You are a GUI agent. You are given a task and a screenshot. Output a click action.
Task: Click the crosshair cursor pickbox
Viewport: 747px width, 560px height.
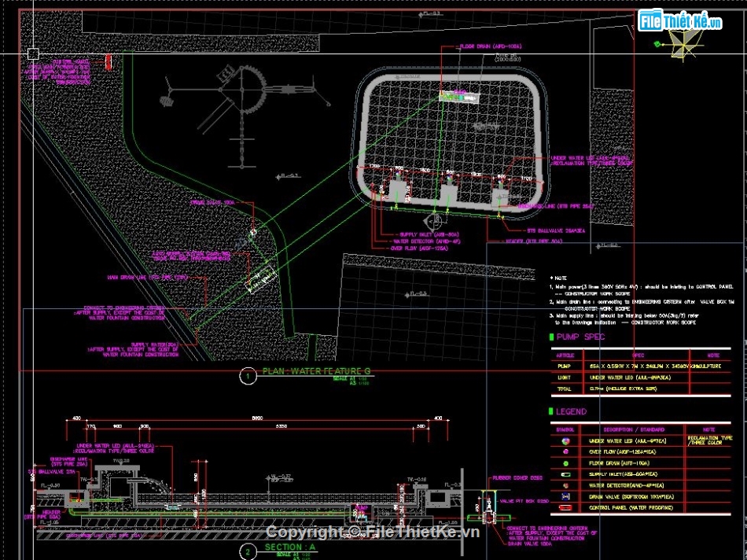pos(33,53)
